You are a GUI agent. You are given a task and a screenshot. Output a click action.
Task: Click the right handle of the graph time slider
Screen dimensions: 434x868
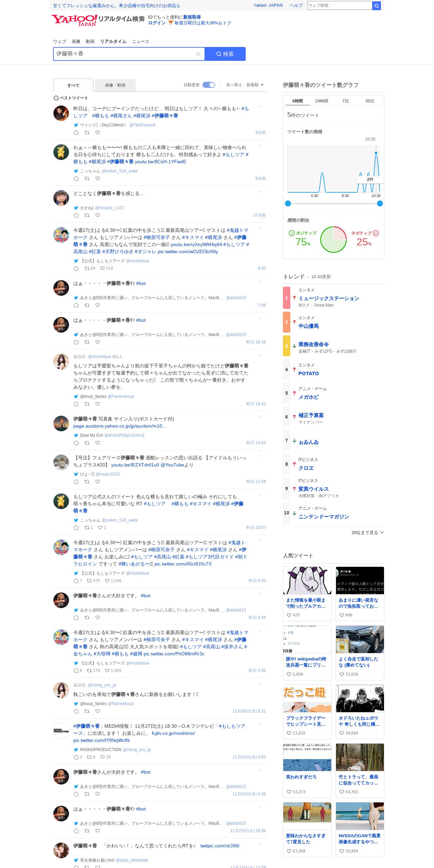(380, 203)
